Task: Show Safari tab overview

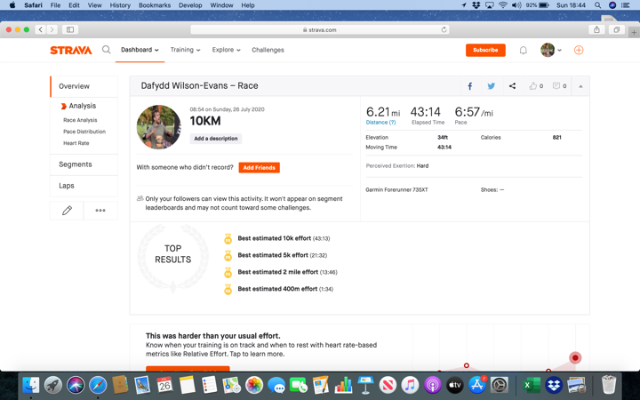Action: click(x=616, y=29)
